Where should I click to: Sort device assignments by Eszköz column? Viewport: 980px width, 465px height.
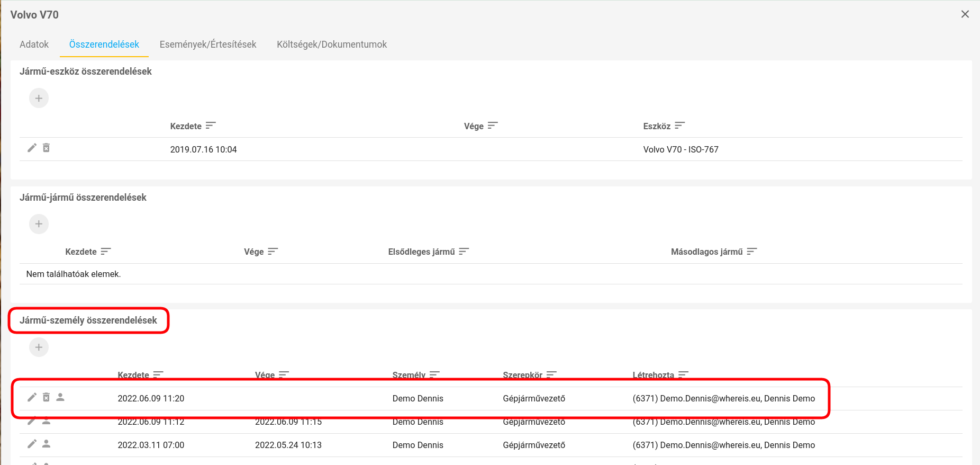pyautogui.click(x=679, y=126)
